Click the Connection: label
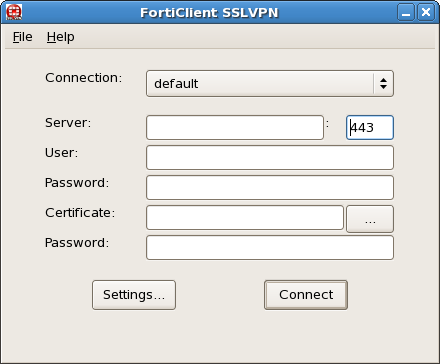 84,78
